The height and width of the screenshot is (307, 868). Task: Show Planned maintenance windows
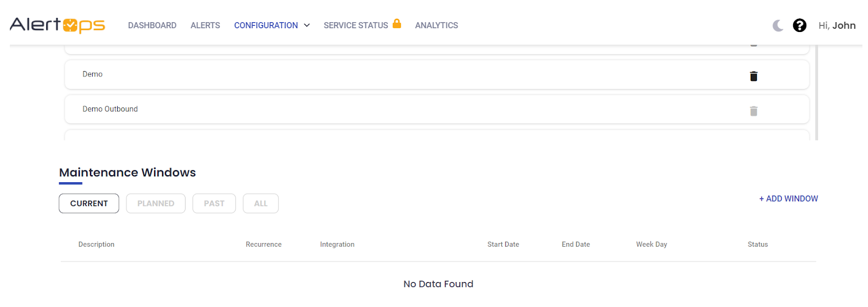tap(156, 203)
